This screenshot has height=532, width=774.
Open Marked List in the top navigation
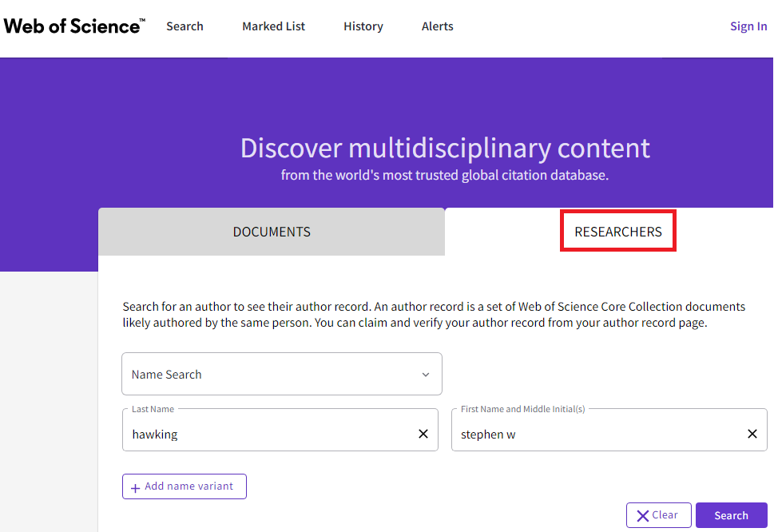click(x=273, y=26)
